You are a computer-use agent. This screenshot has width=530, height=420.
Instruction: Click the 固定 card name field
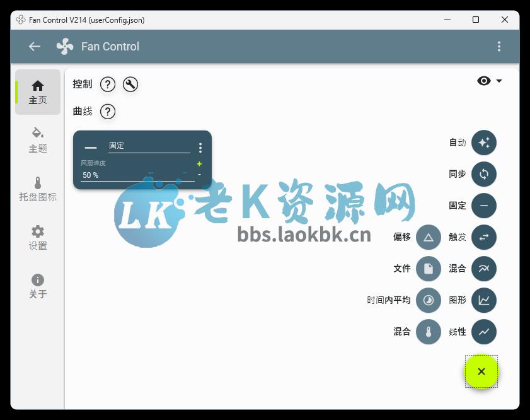(149, 146)
